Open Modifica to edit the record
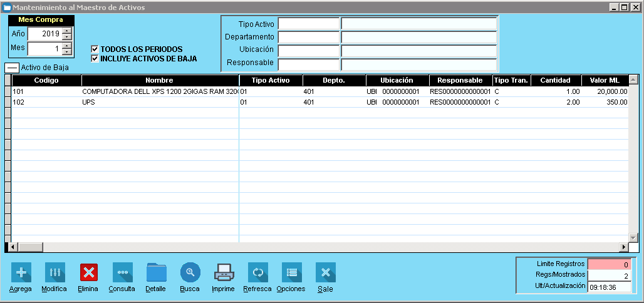The image size is (644, 303). pos(55,273)
